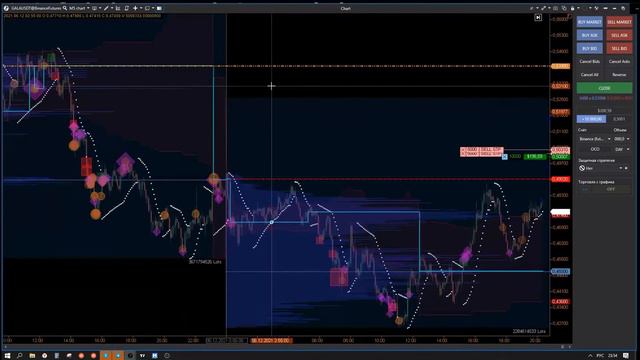Click the lock icon in top-right toolbar
This screenshot has width=640, height=360.
click(573, 8)
